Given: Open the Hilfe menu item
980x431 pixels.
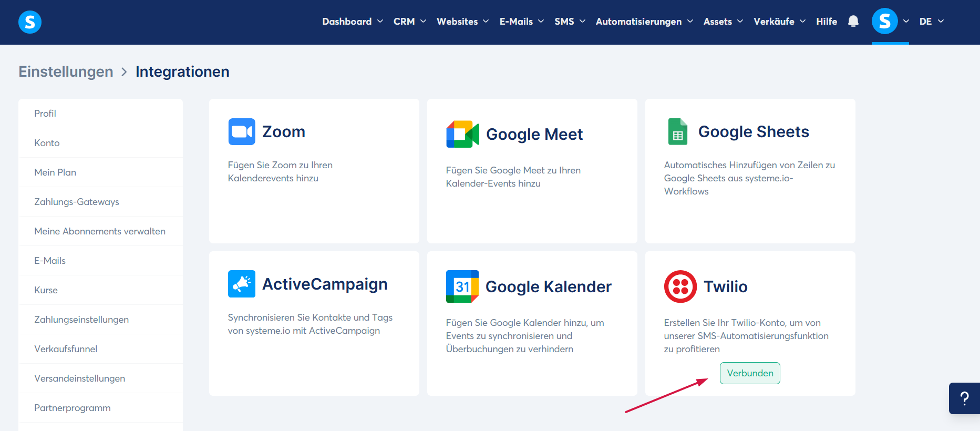Looking at the screenshot, I should point(827,22).
